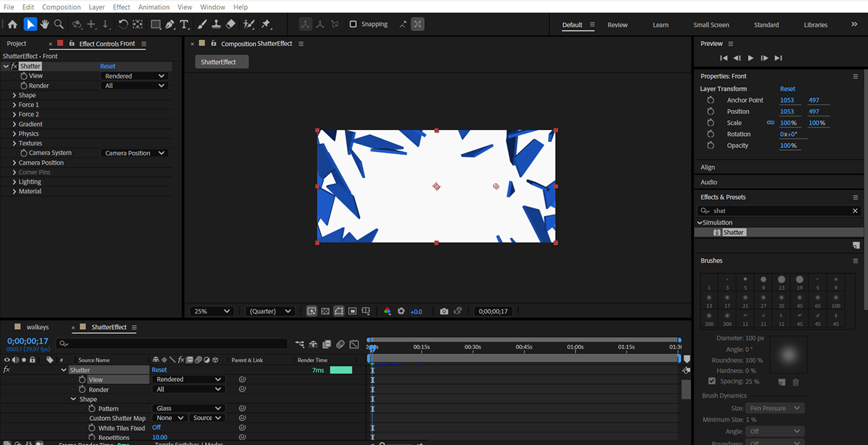Switch to the Review workspace
The height and width of the screenshot is (445, 868).
pyautogui.click(x=617, y=24)
